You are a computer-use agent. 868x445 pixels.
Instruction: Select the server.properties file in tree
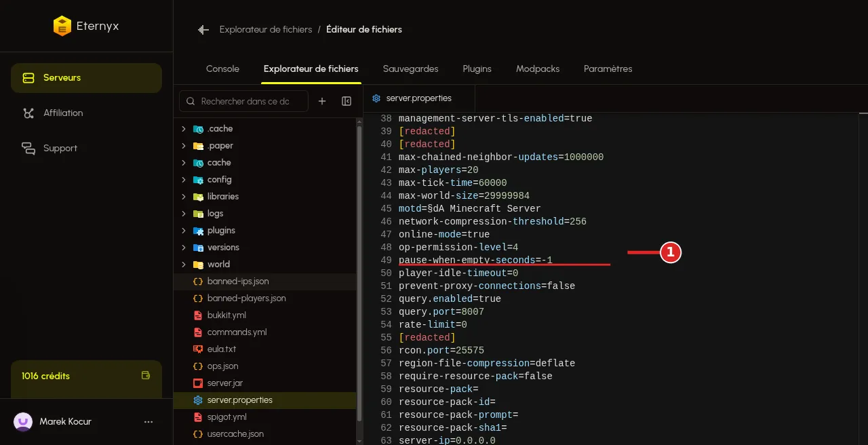point(265,400)
